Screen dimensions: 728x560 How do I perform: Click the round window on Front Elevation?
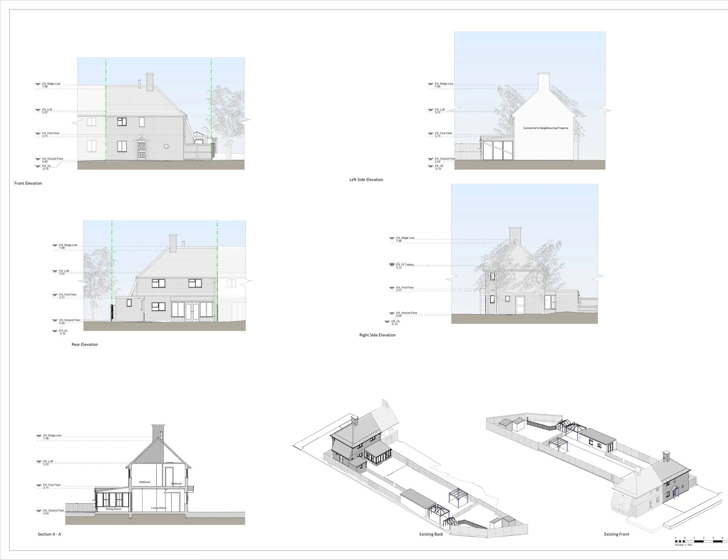(x=166, y=147)
